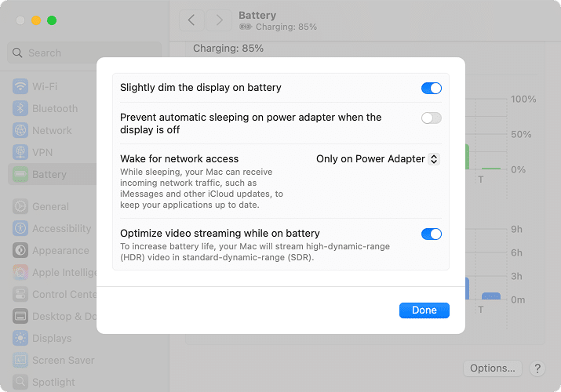561x392 pixels.
Task: Turn off optimize video streaming on battery
Action: coord(432,234)
